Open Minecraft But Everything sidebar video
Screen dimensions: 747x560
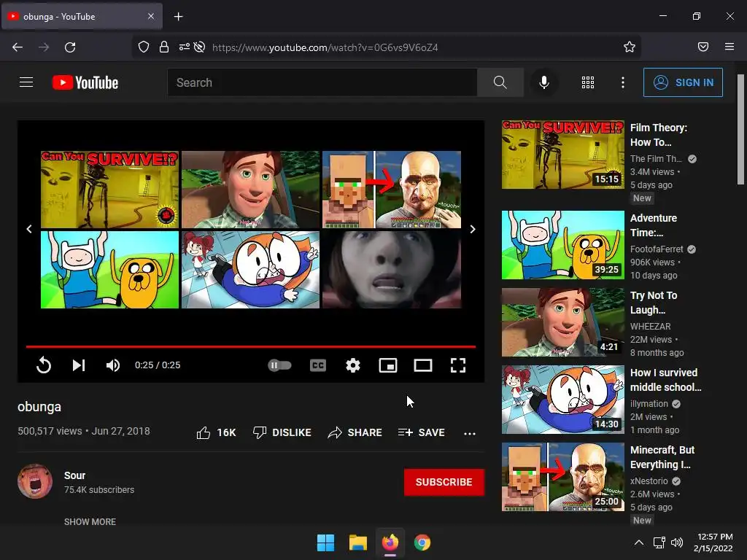click(562, 477)
